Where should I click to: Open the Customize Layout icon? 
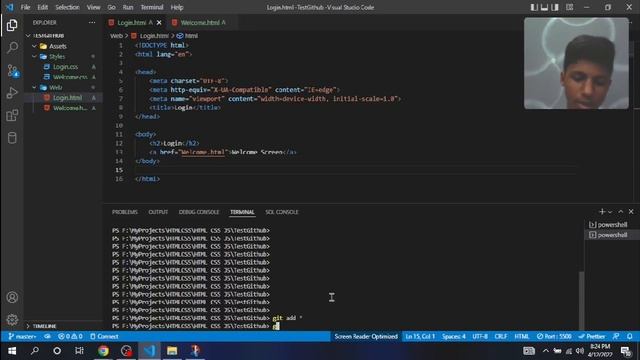[x=569, y=7]
